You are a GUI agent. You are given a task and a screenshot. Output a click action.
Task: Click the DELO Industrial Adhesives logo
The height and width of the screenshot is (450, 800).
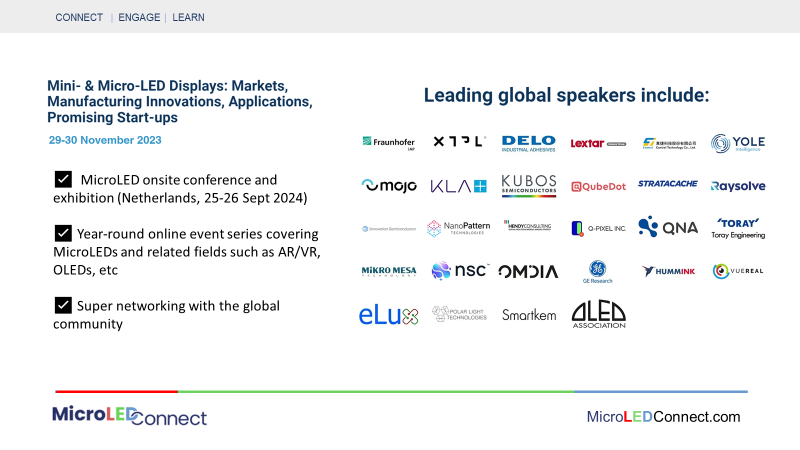coord(529,143)
